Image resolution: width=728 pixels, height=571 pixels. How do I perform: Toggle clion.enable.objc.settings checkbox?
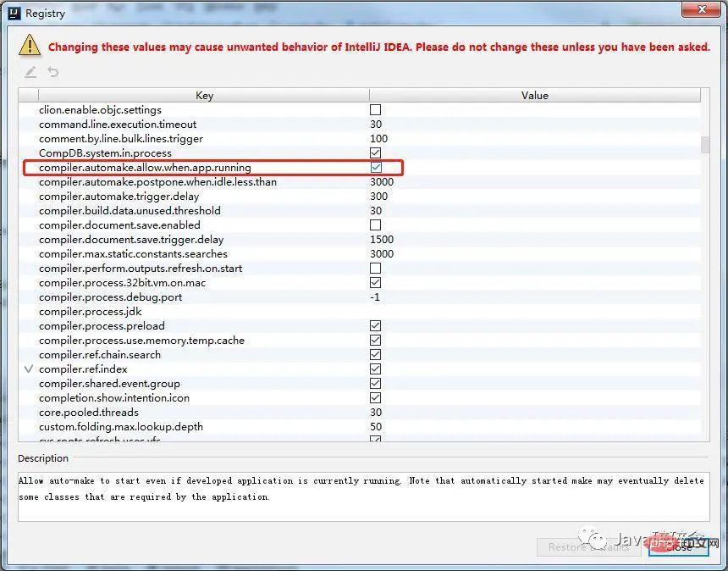tap(375, 109)
